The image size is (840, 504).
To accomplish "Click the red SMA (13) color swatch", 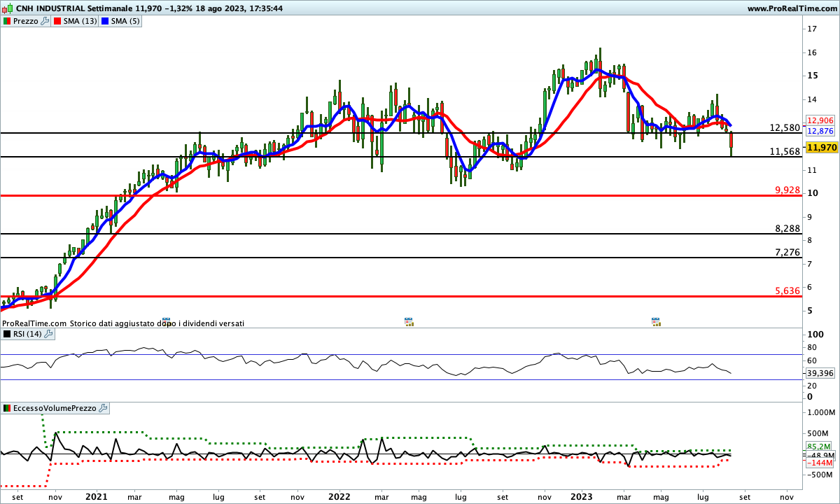I will (x=57, y=21).
